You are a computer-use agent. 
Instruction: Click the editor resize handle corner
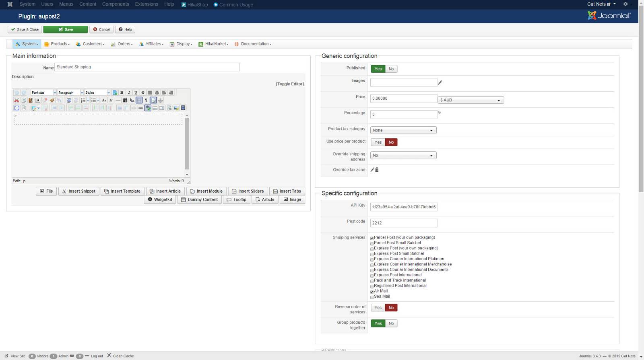point(188,181)
